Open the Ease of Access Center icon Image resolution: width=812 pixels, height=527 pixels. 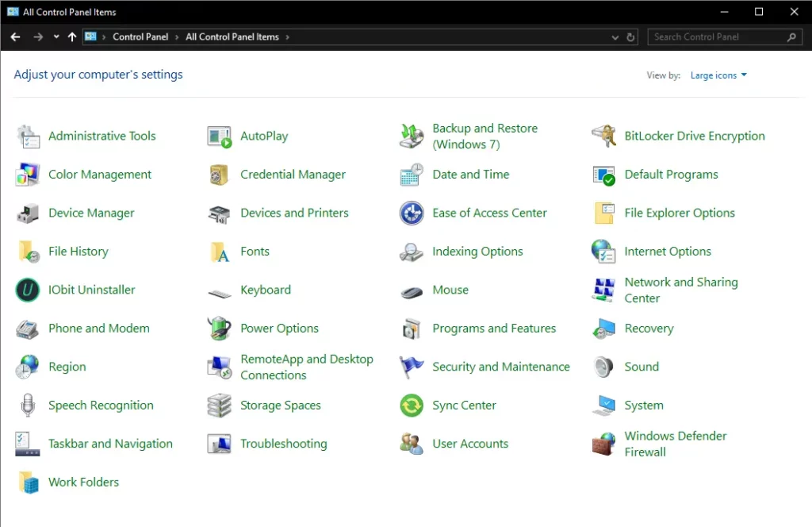pos(412,213)
